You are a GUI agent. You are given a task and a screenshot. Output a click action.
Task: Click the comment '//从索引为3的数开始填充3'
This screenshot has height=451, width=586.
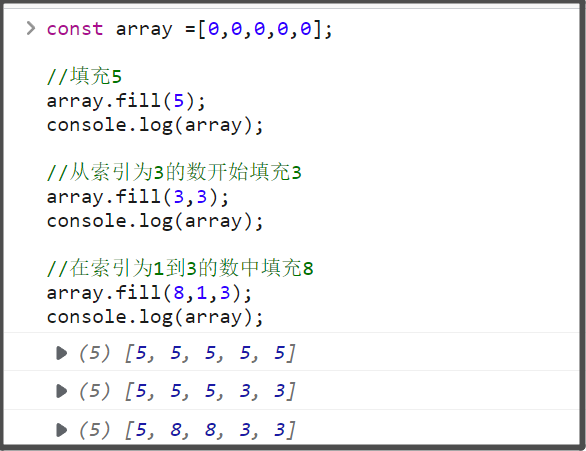[x=174, y=172]
